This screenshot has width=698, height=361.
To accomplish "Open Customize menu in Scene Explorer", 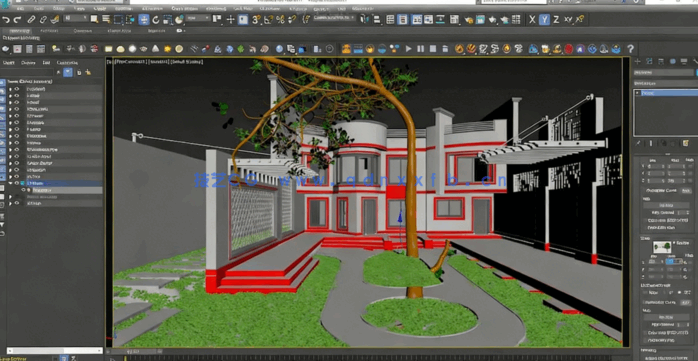I will pyautogui.click(x=67, y=63).
